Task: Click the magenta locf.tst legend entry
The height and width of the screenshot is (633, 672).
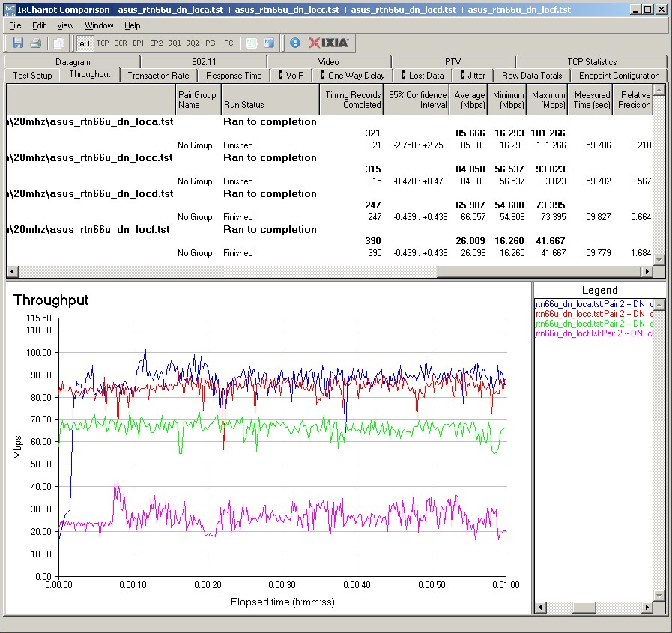Action: pyautogui.click(x=594, y=333)
